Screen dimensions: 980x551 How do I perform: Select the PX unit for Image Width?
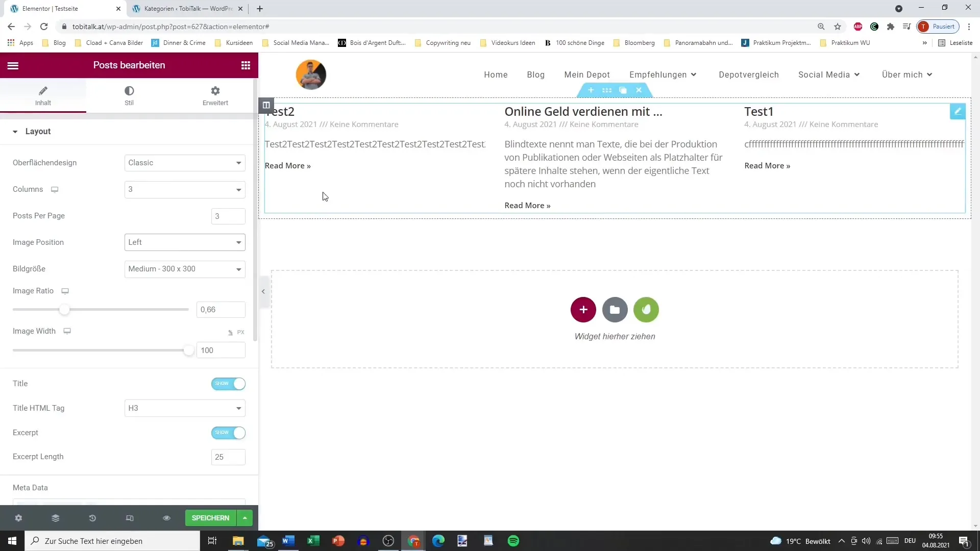coord(241,332)
